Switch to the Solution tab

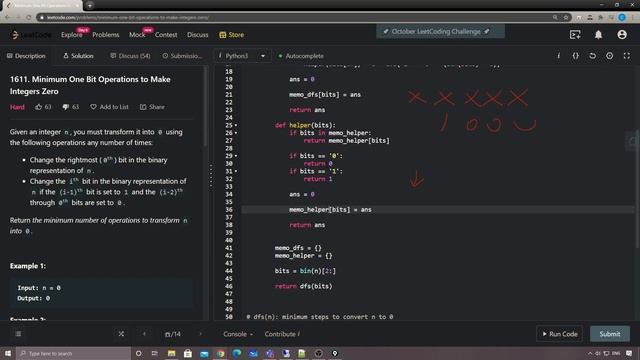(78, 56)
